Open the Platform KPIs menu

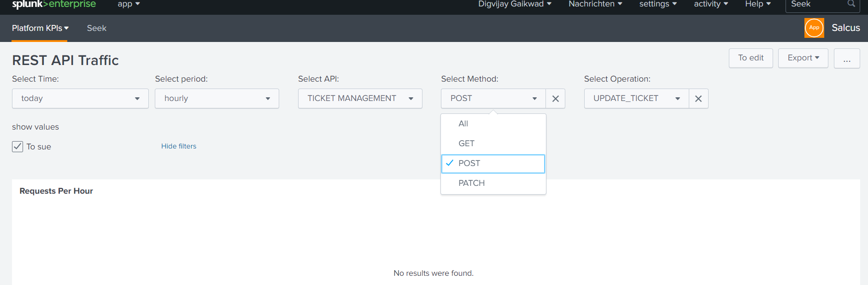(40, 28)
